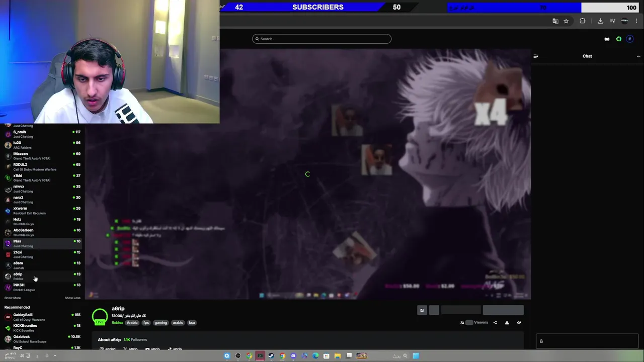
Task: Open taskbar search magnifier
Action: point(405,356)
